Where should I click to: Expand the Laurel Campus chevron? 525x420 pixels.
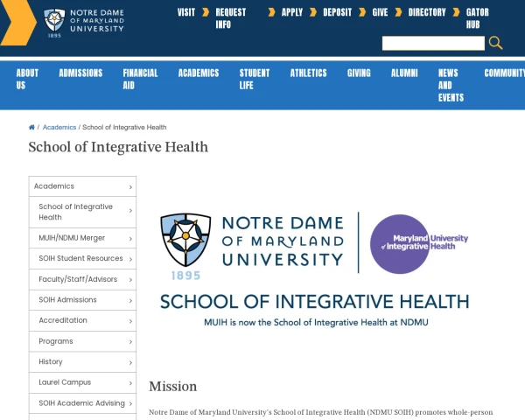point(130,383)
